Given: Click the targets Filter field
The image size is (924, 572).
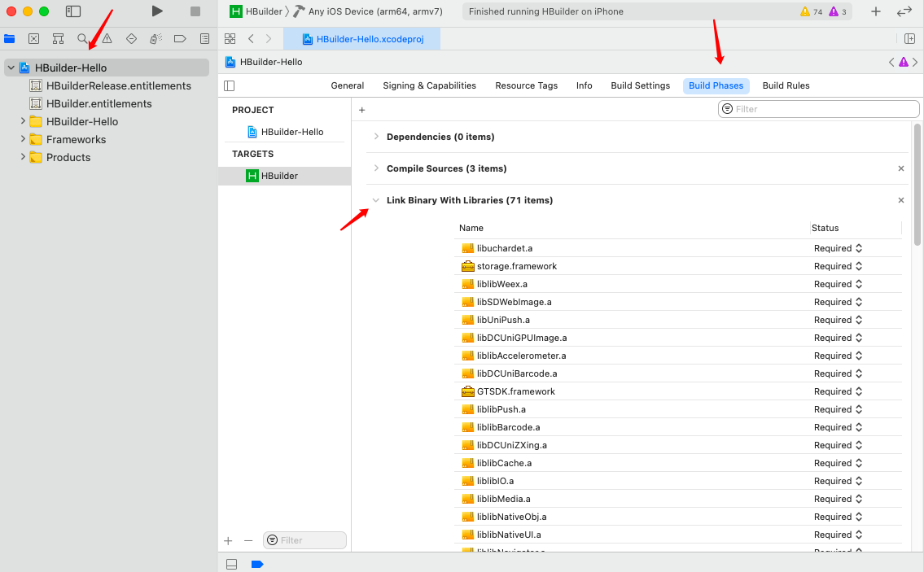Looking at the screenshot, I should point(304,540).
